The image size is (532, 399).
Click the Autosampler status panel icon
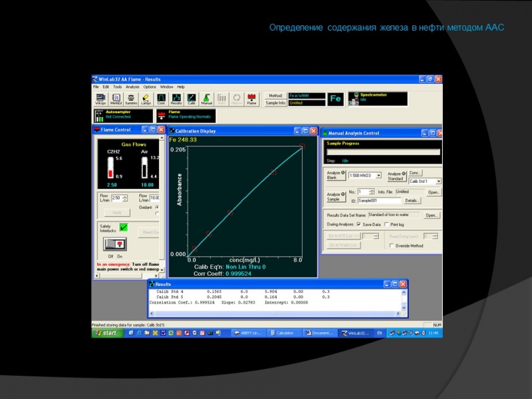[x=99, y=116]
